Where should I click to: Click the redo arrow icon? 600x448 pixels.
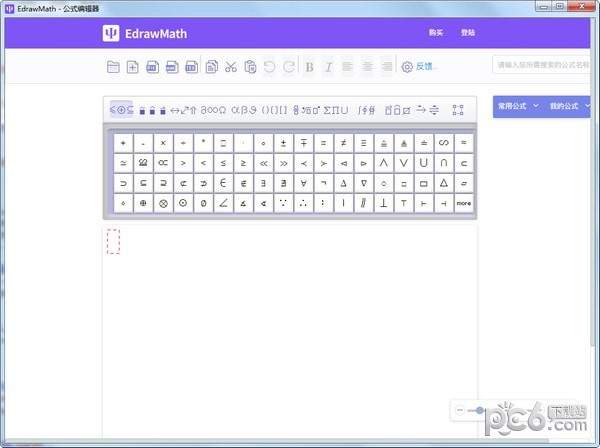pyautogui.click(x=288, y=67)
